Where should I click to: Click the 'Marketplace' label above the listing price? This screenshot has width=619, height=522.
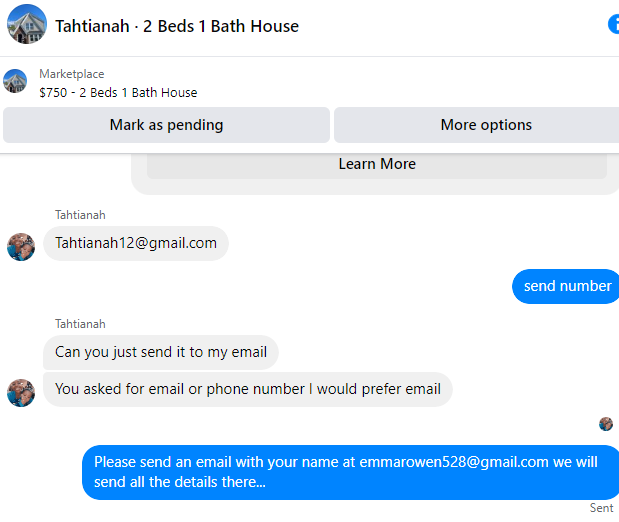coord(72,74)
